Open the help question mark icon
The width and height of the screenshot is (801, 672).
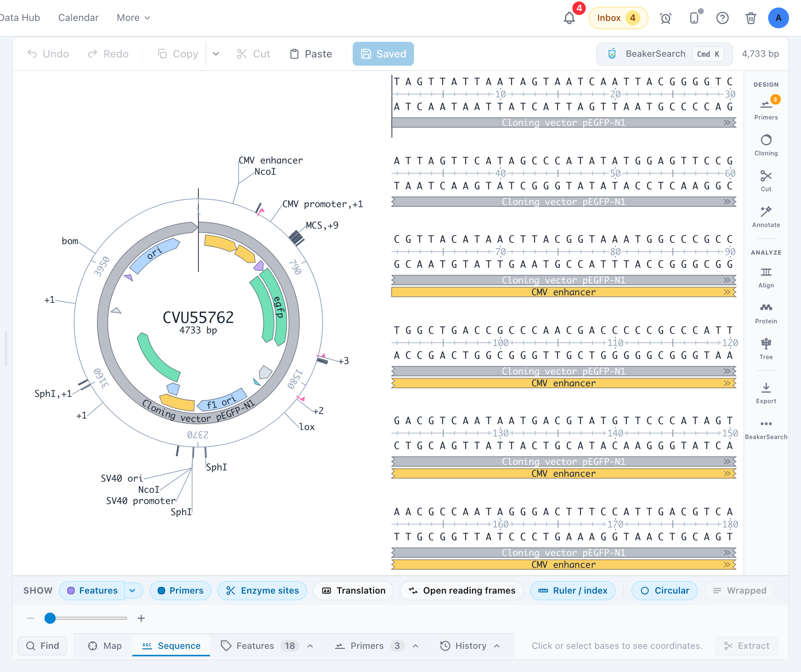(x=723, y=18)
